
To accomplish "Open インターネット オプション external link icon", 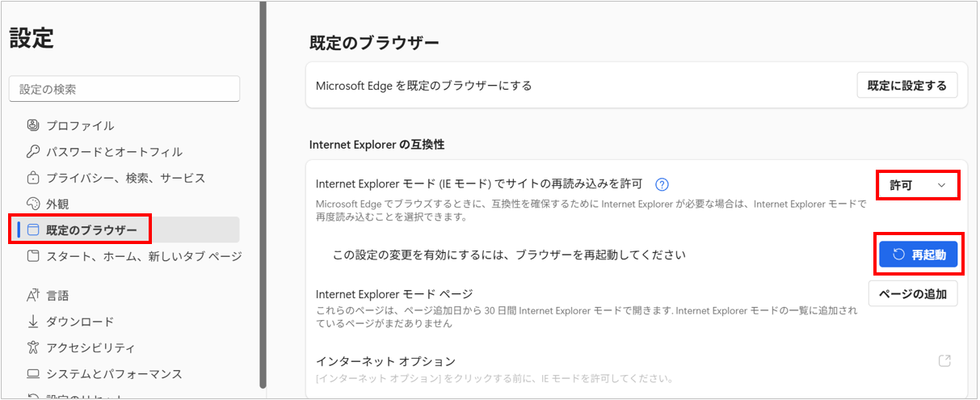I will point(944,361).
